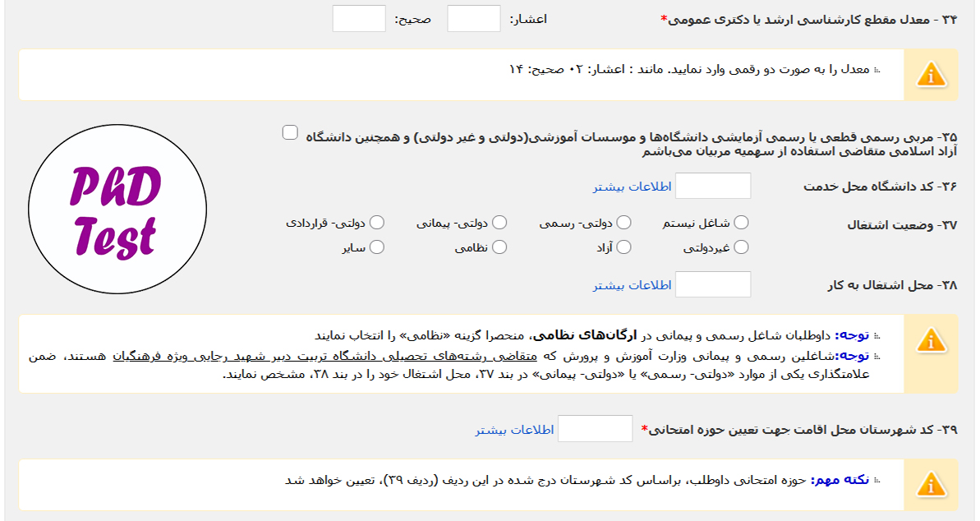This screenshot has height=521, width=980.
Task: Choose the سایر radio option
Action: tap(377, 247)
